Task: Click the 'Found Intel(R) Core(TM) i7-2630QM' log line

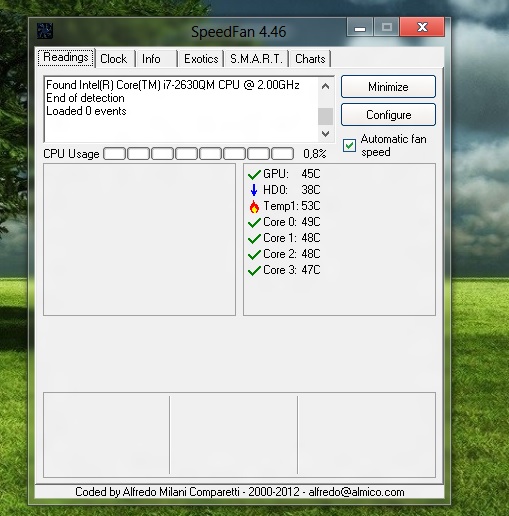Action: coord(173,85)
